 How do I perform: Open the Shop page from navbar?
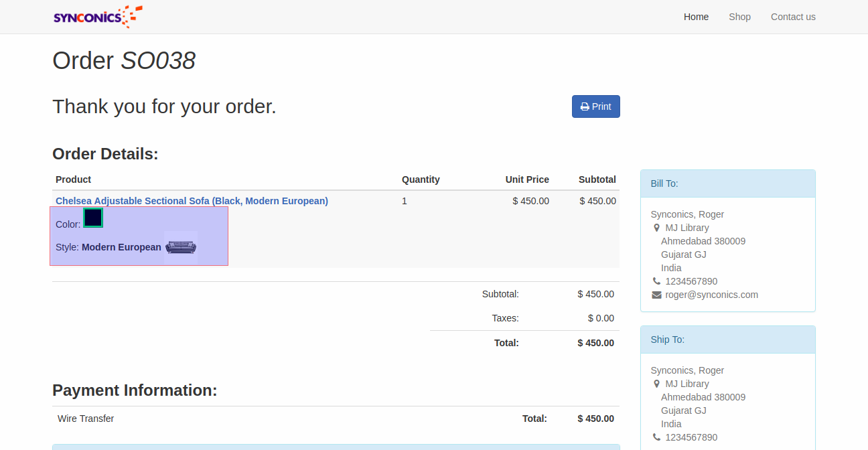click(x=739, y=17)
